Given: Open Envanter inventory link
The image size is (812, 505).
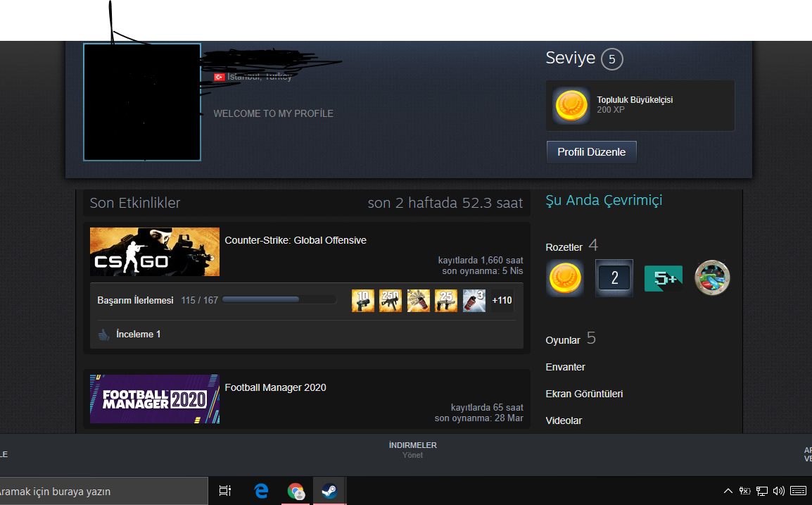Looking at the screenshot, I should (566, 367).
